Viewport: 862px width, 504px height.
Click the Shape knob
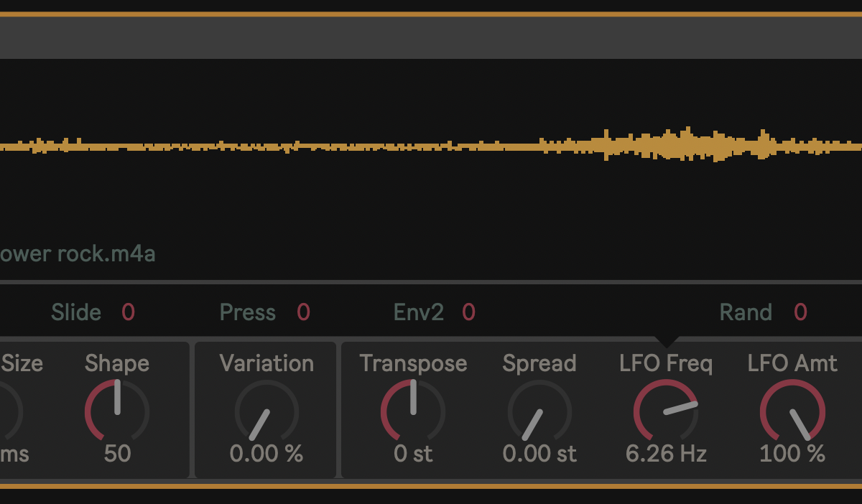[117, 411]
